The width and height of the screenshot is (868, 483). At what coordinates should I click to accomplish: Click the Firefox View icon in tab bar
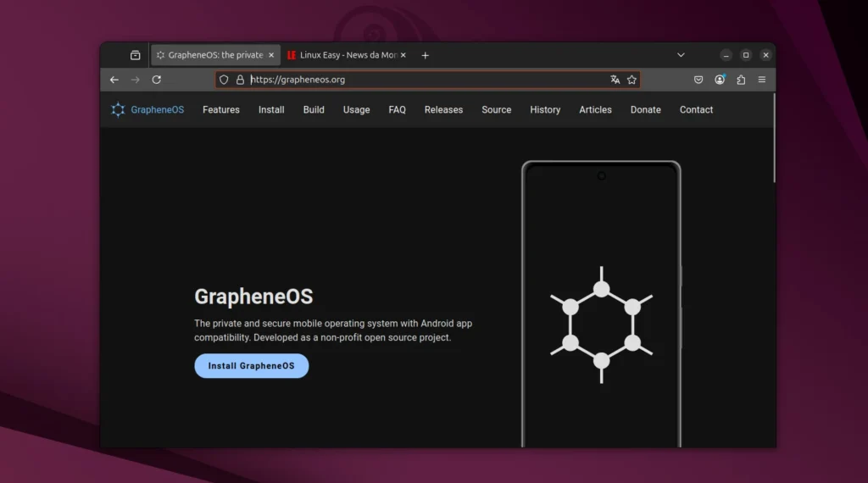[135, 55]
